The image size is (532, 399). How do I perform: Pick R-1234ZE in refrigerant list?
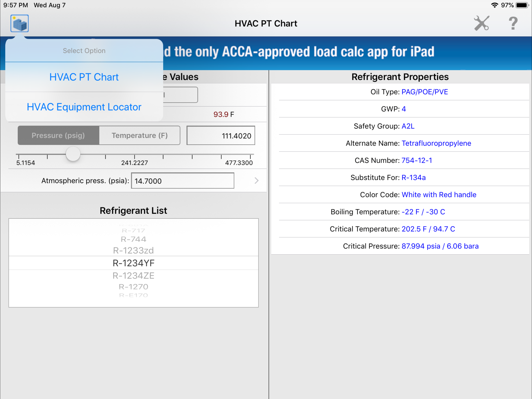133,276
